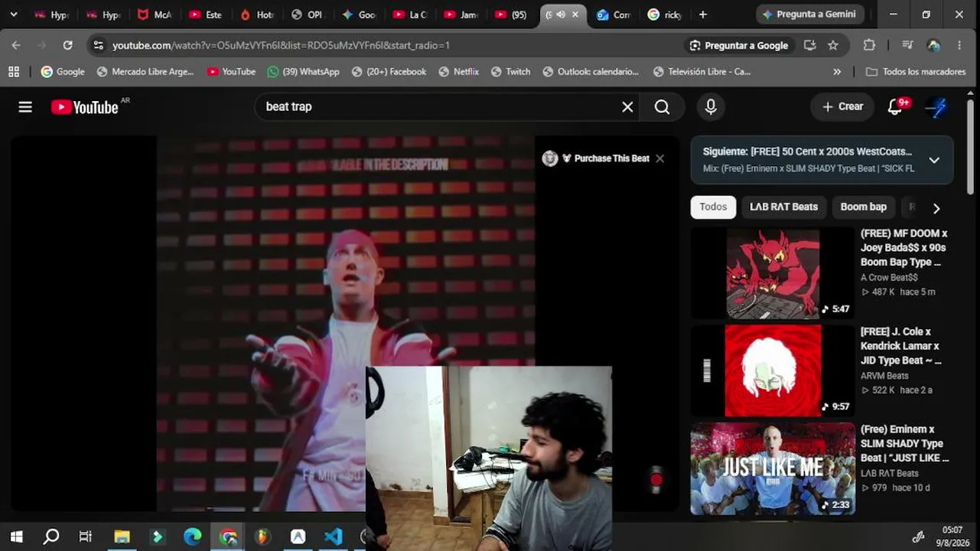Viewport: 980px width, 551px height.
Task: Open Visual Studio Code from the taskbar
Action: pyautogui.click(x=333, y=536)
